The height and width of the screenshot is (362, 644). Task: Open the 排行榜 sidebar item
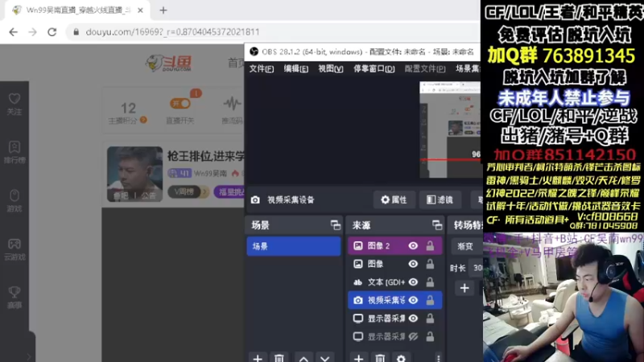point(14,152)
